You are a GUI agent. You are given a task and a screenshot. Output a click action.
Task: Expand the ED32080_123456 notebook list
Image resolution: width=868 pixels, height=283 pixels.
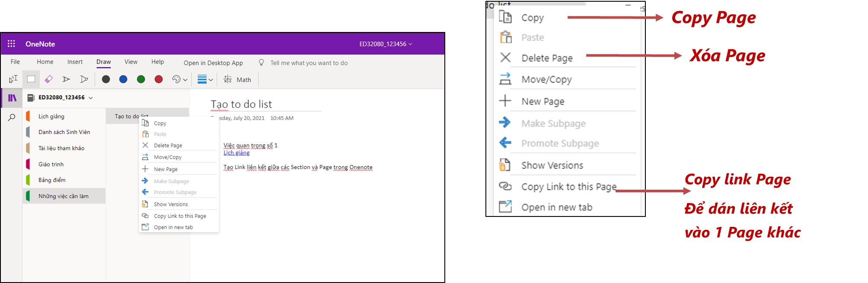91,98
